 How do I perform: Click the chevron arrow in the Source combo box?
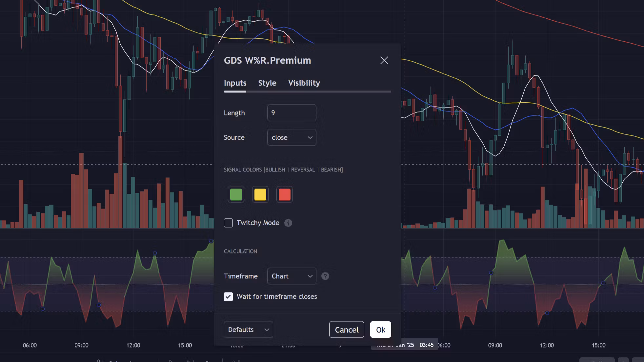[310, 138]
